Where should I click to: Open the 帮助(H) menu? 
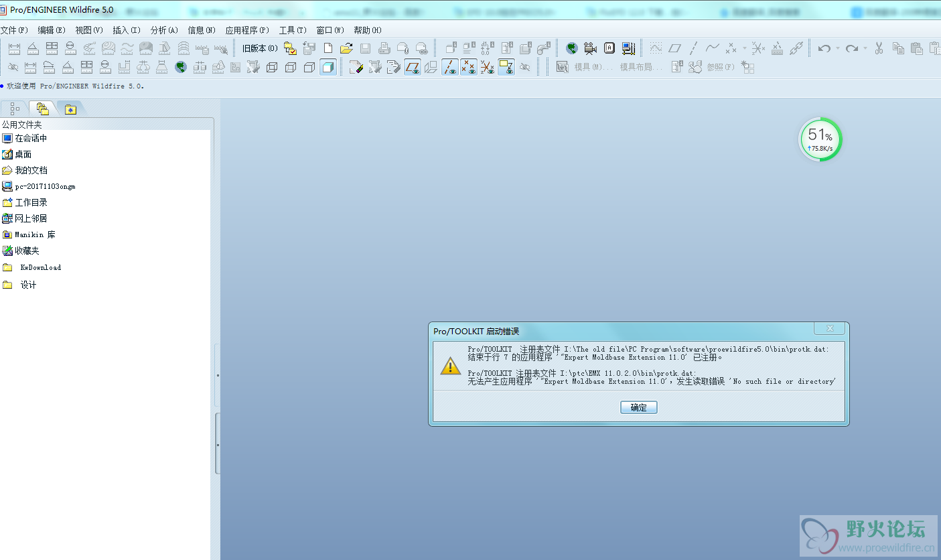pos(368,30)
